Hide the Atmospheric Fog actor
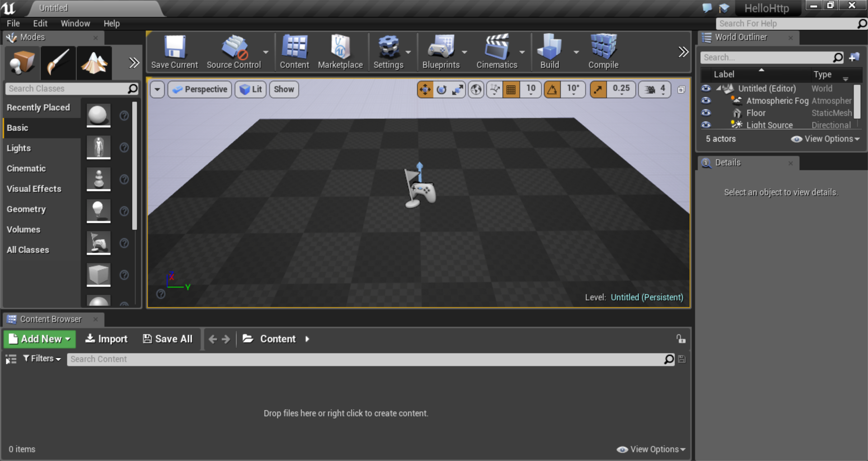 706,101
